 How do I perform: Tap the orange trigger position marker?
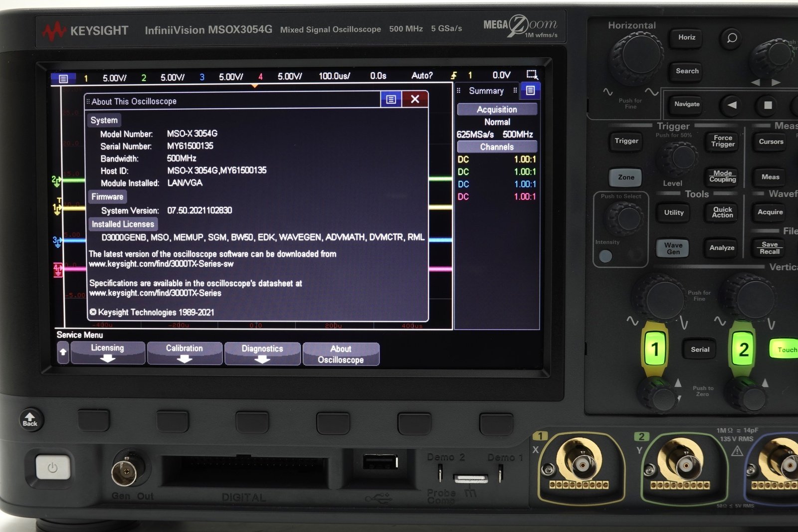click(x=254, y=86)
